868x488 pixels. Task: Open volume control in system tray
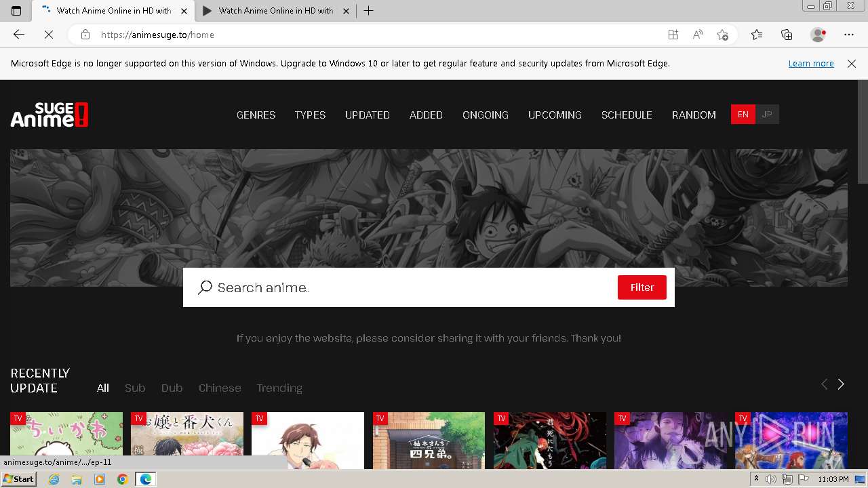pos(771,479)
